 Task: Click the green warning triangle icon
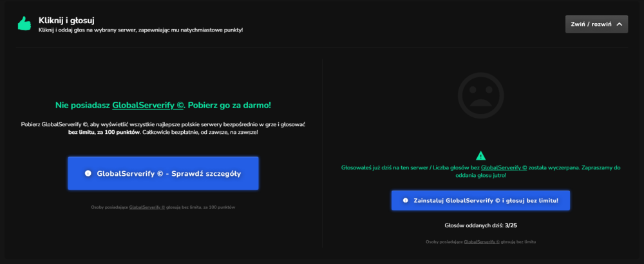480,156
